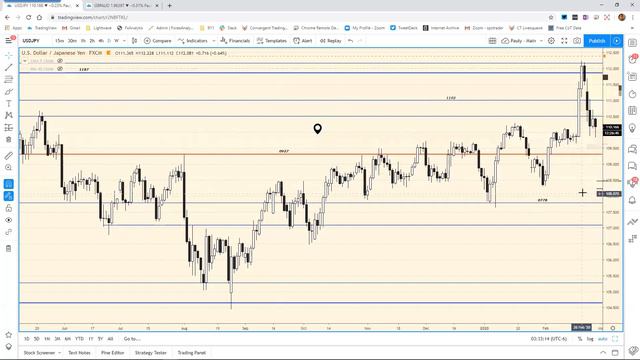Toggle hide all drawing tools eye
Viewport: 640px width, 360px height.
(9, 220)
